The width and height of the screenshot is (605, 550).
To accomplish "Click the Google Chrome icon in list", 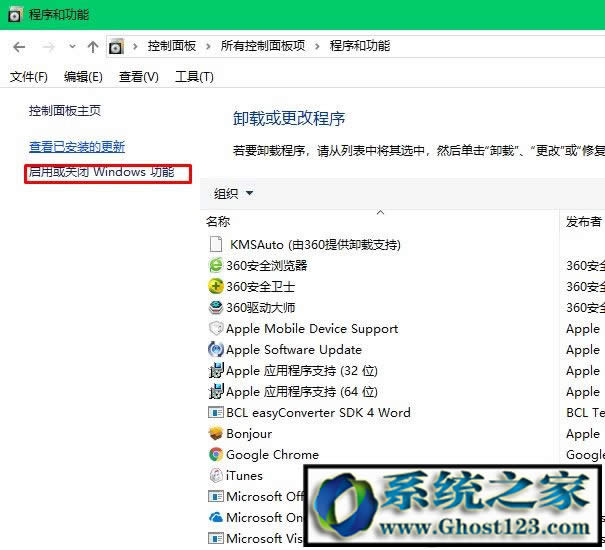I will click(215, 454).
